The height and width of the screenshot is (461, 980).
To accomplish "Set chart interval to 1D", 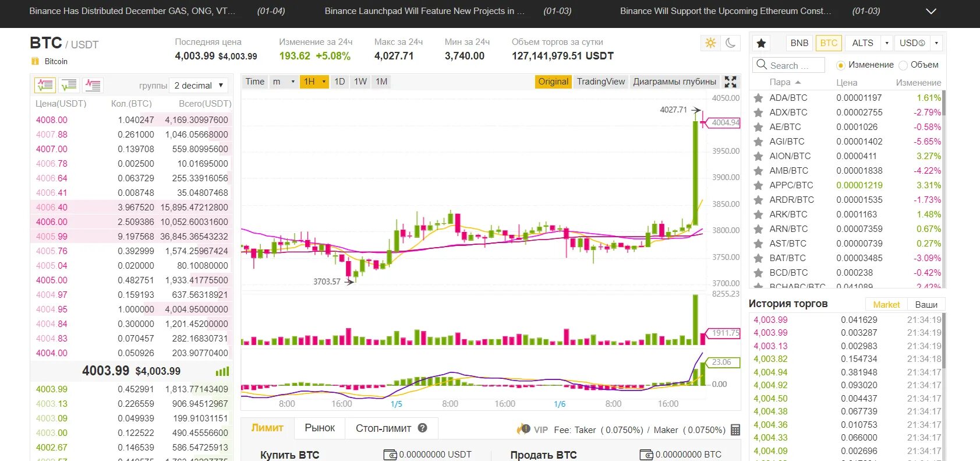I will pos(339,82).
